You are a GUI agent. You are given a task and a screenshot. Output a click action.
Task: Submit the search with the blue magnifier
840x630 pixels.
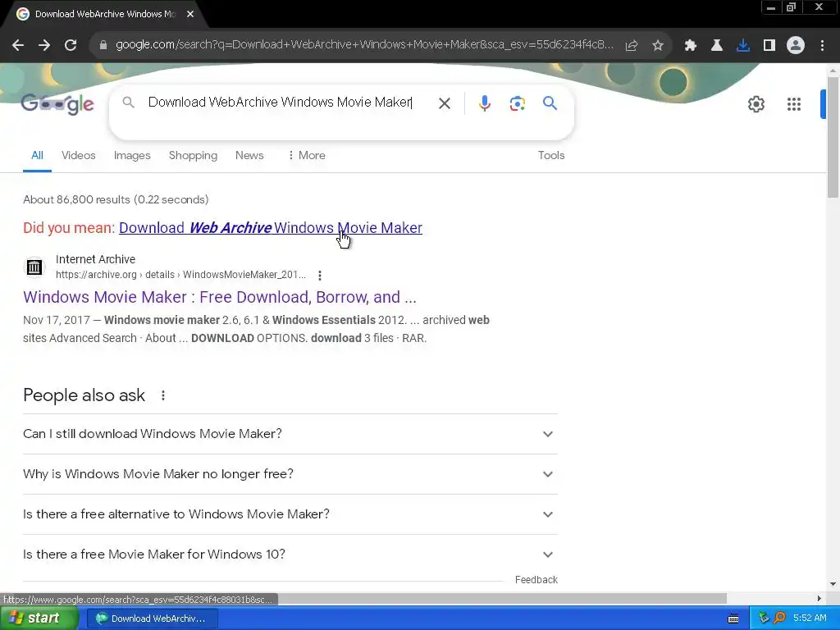(550, 103)
